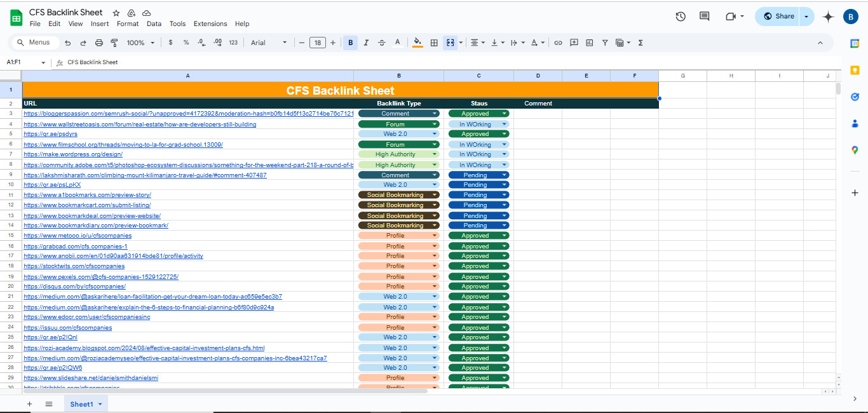Activate the paint format tool

tap(114, 43)
